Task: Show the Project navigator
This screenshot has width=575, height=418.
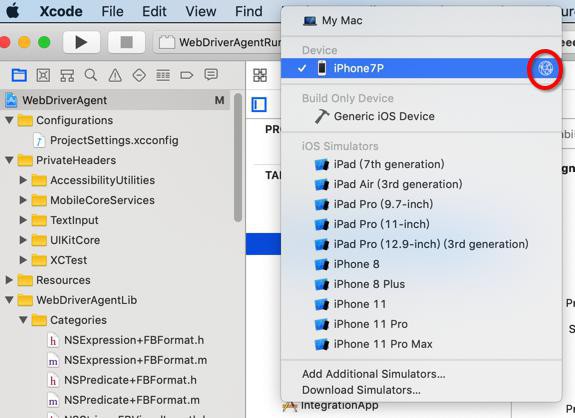Action: pos(19,75)
